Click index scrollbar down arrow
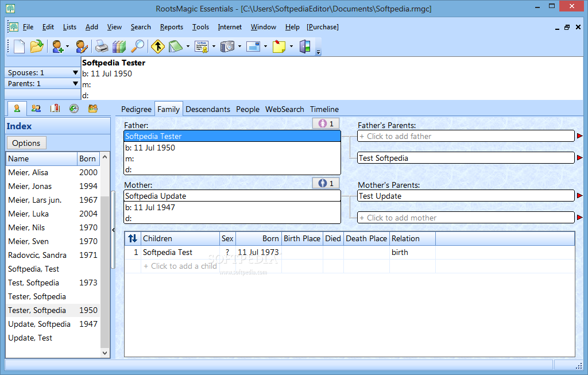The height and width of the screenshot is (375, 588). (x=105, y=353)
